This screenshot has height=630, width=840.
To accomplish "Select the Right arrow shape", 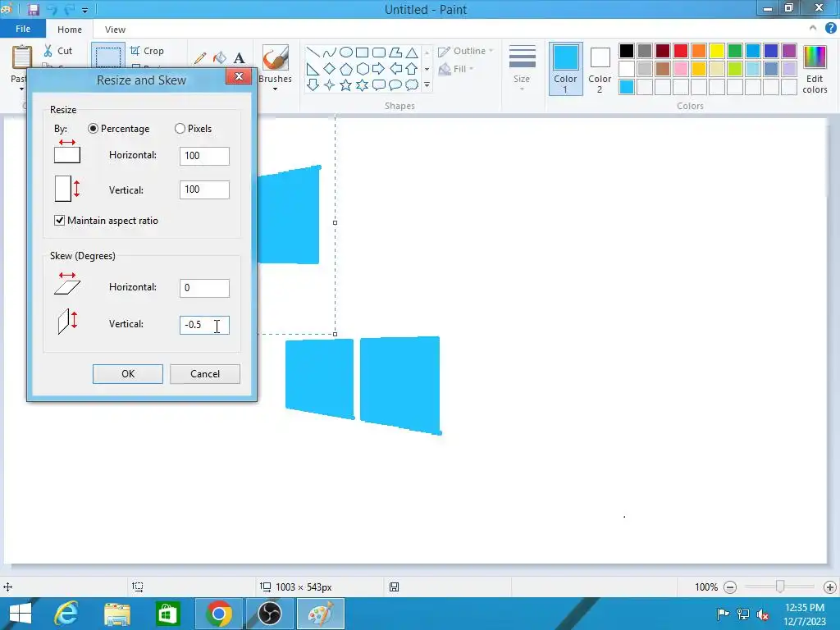I will (379, 69).
